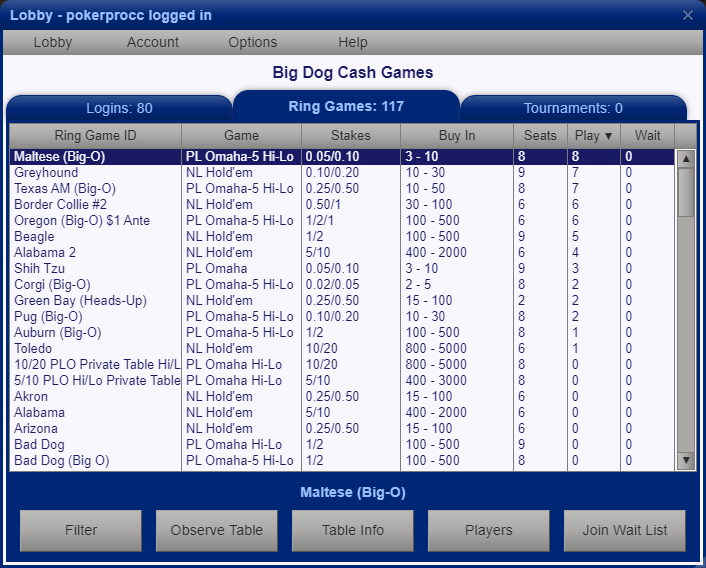Switch to the Logins tab
This screenshot has width=706, height=568.
(119, 108)
